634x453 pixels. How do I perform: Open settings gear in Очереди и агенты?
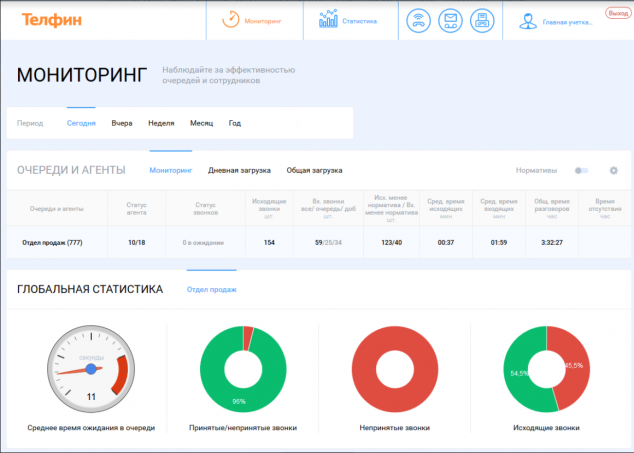[x=614, y=170]
